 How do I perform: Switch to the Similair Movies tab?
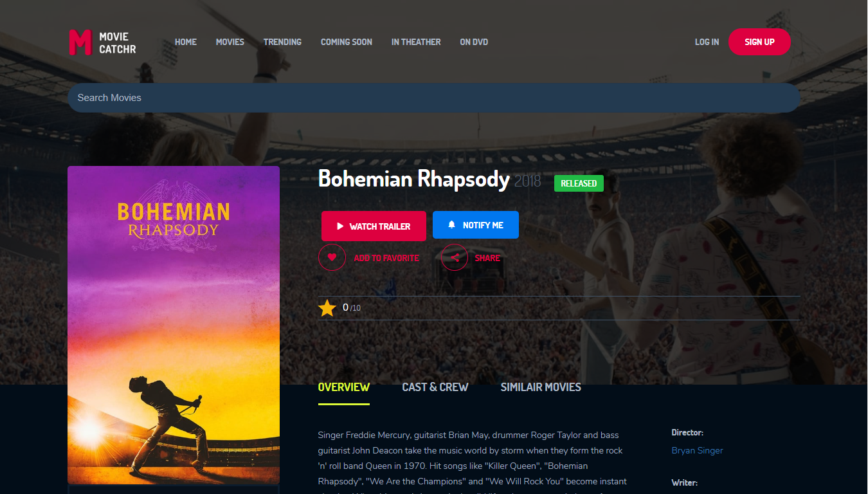coord(541,387)
